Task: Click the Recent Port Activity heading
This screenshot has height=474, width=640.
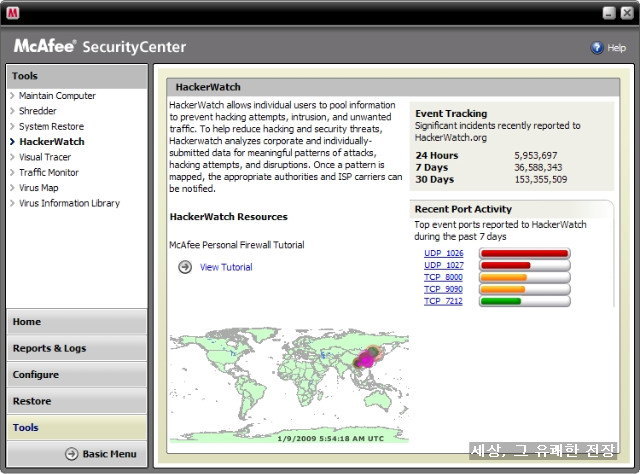Action: pyautogui.click(x=463, y=209)
